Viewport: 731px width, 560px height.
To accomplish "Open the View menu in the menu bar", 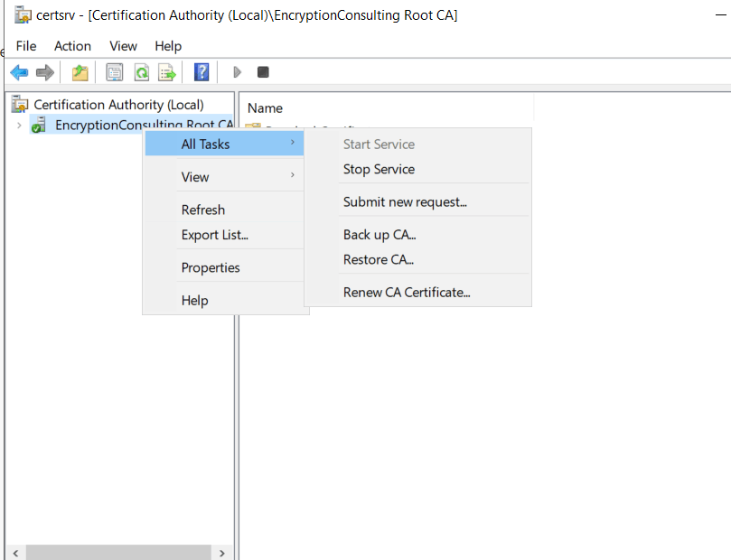I will 123,46.
